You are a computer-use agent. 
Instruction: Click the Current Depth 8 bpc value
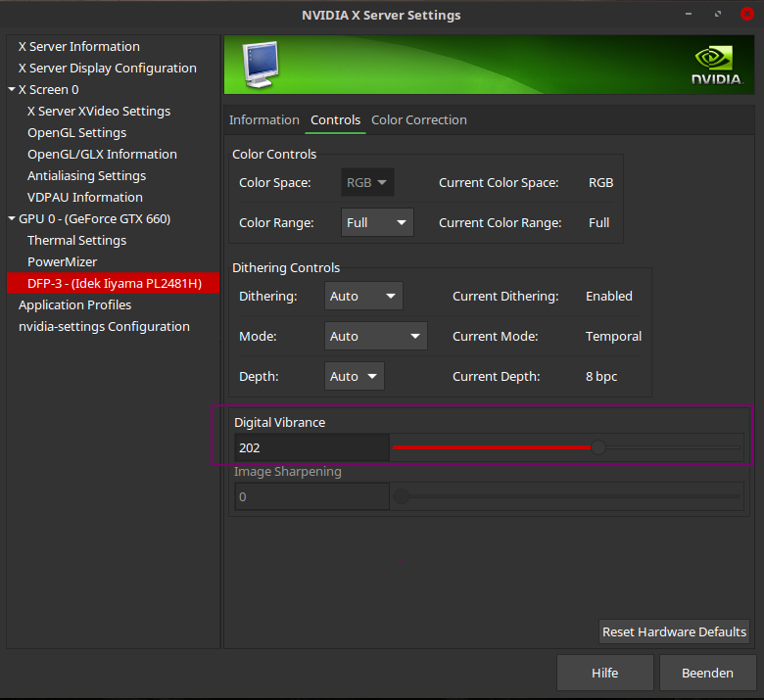pyautogui.click(x=601, y=377)
